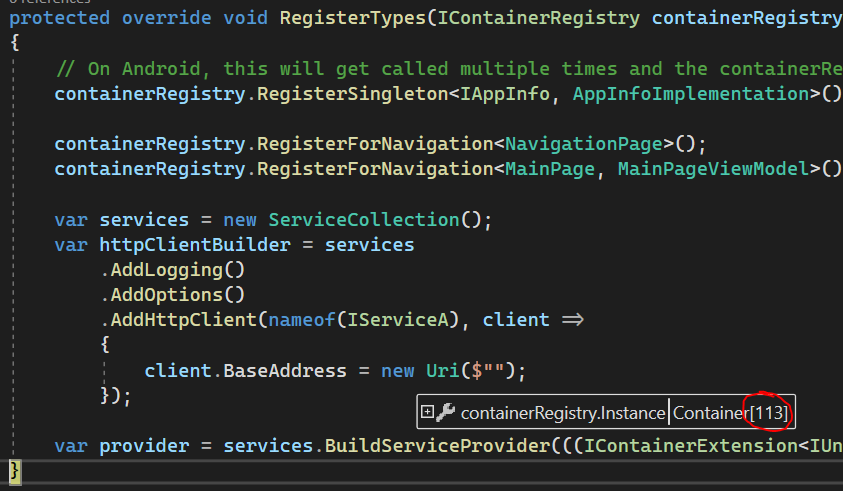
Task: Click the 'IContainerExtension' type name
Action: click(691, 446)
